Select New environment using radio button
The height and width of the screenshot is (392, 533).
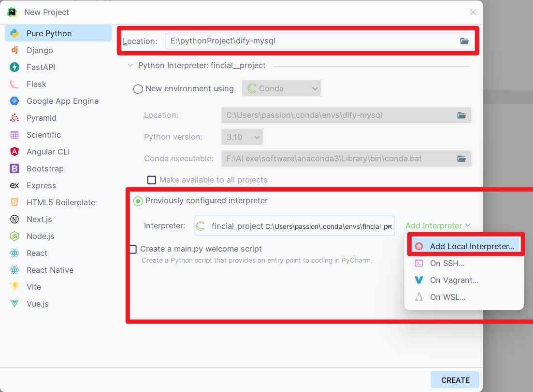point(138,89)
